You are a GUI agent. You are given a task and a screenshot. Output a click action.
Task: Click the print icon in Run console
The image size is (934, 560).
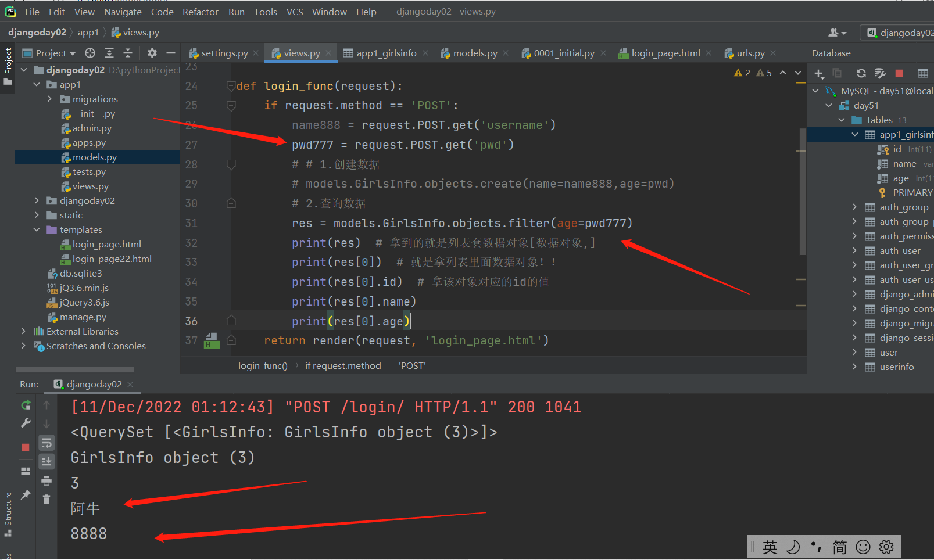point(46,481)
